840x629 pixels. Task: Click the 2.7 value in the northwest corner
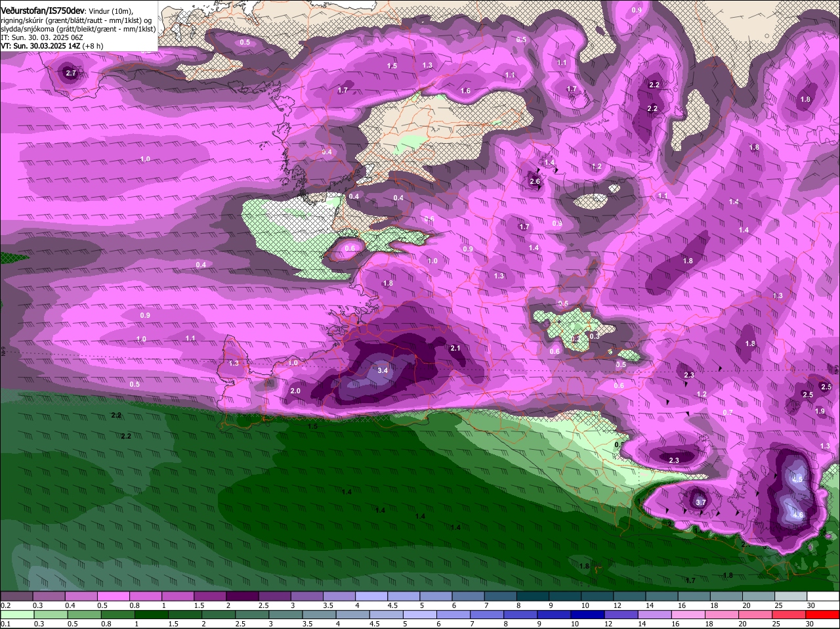[71, 74]
